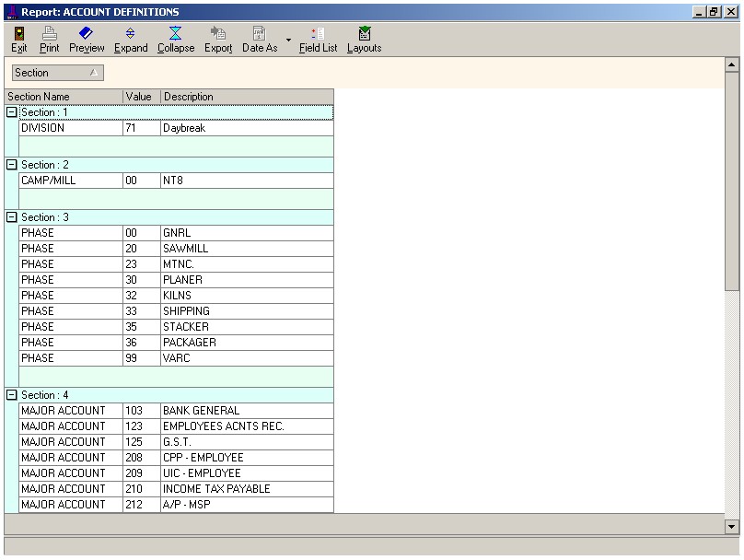744x560 pixels.
Task: Export the report with the Export icon
Action: pos(218,40)
